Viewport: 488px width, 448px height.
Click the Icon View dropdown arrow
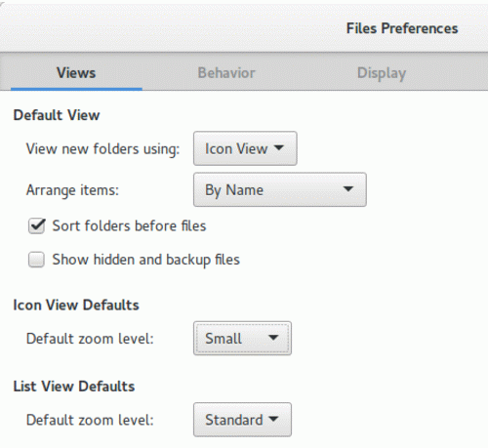pyautogui.click(x=279, y=147)
